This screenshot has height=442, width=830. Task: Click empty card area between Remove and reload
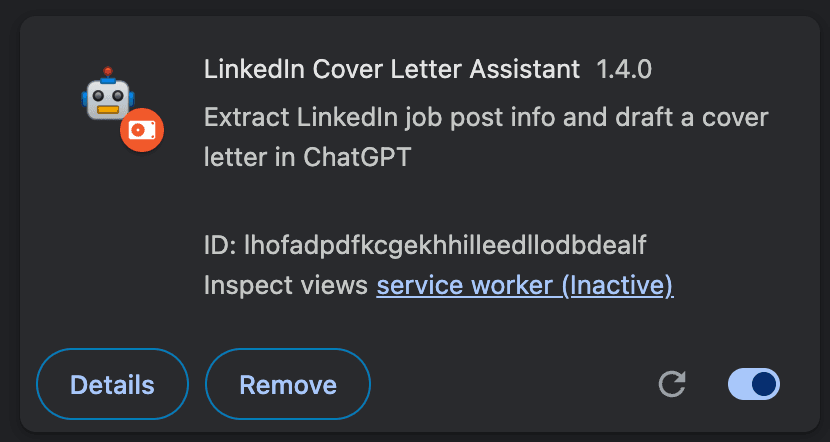pos(513,384)
